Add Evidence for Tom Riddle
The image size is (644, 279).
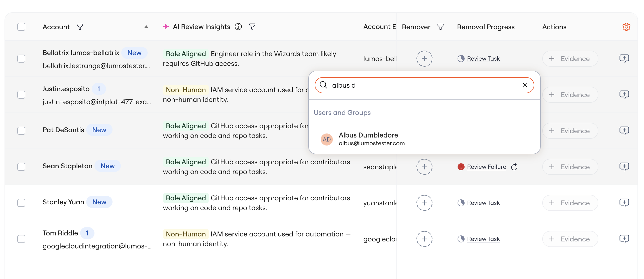[570, 239]
